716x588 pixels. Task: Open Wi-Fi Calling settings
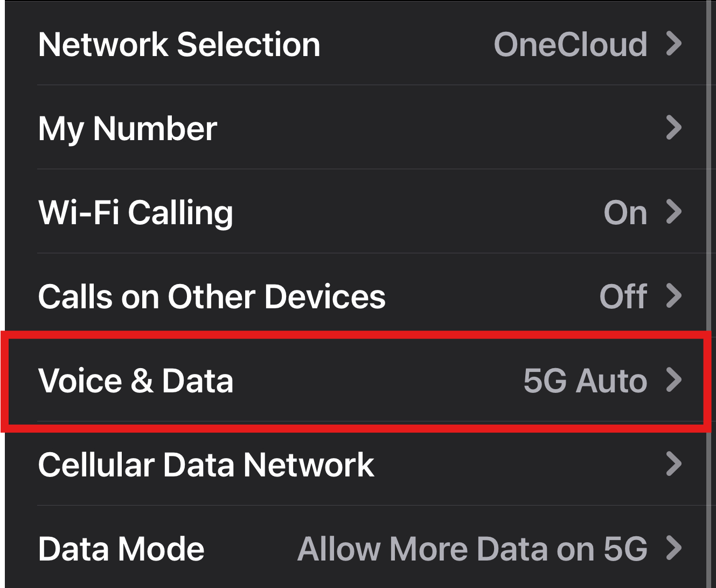click(x=356, y=211)
